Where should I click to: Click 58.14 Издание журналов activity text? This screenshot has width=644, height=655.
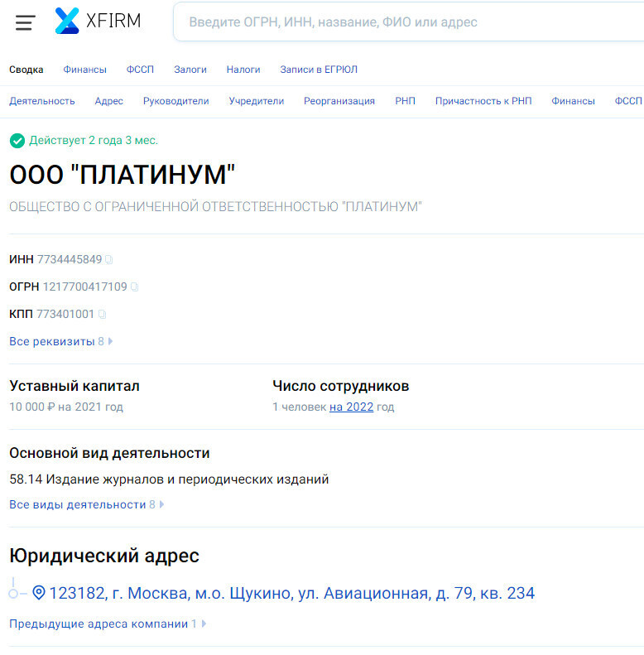coord(169,479)
